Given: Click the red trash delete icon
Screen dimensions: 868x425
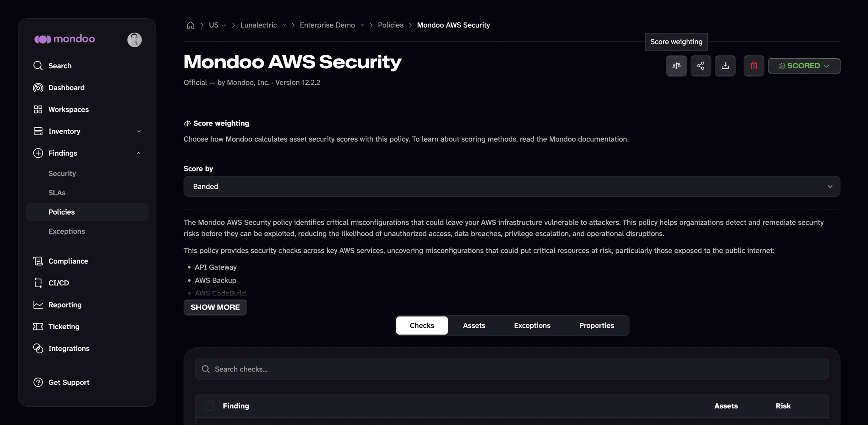Looking at the screenshot, I should [x=754, y=66].
